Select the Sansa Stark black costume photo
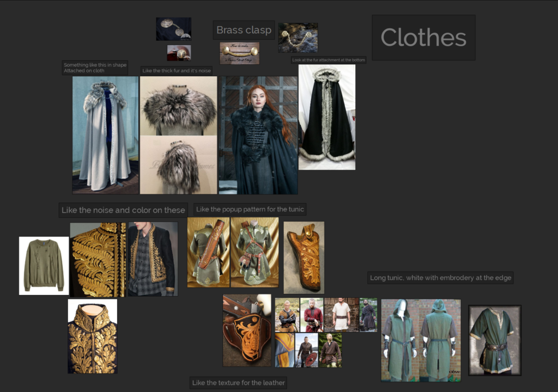The height and width of the screenshot is (392, 558). pos(257,133)
